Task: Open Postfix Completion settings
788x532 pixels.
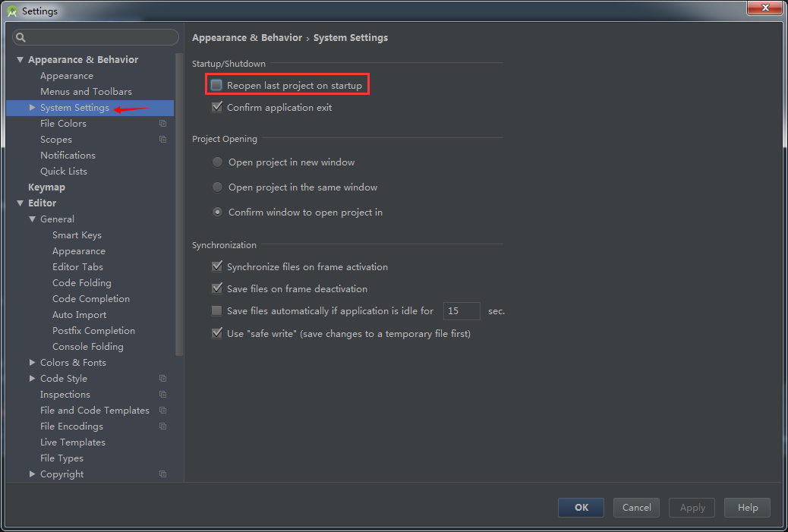Action: click(93, 331)
